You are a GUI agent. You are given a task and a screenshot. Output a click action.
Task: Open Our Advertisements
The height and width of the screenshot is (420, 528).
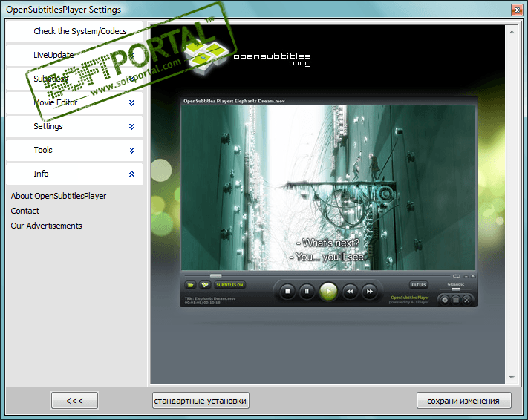coord(46,226)
